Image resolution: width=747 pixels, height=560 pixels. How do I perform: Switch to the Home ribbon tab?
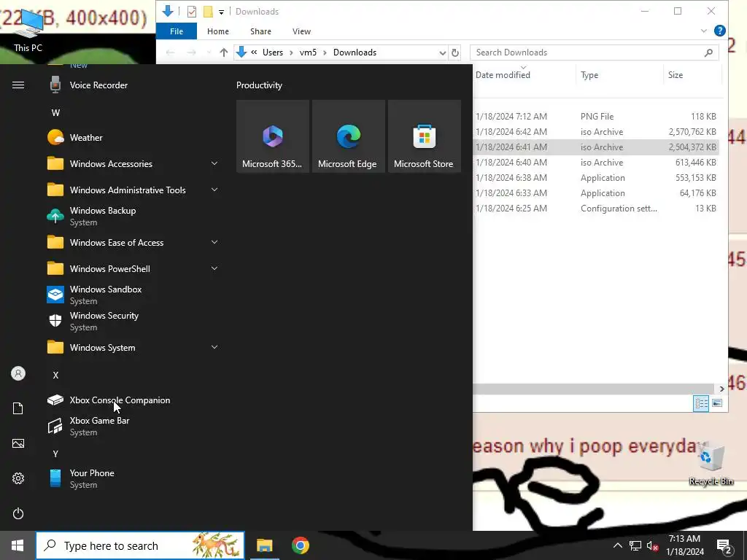pyautogui.click(x=218, y=31)
